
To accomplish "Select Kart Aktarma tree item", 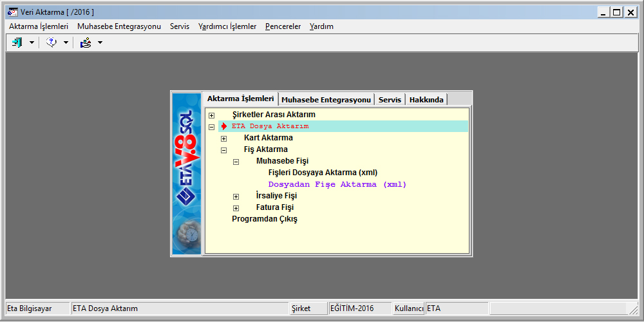I will pos(268,138).
